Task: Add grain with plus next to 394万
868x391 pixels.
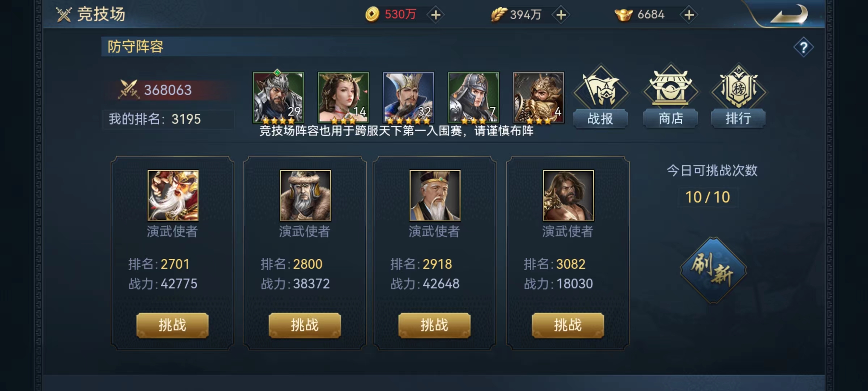Action: (x=561, y=15)
